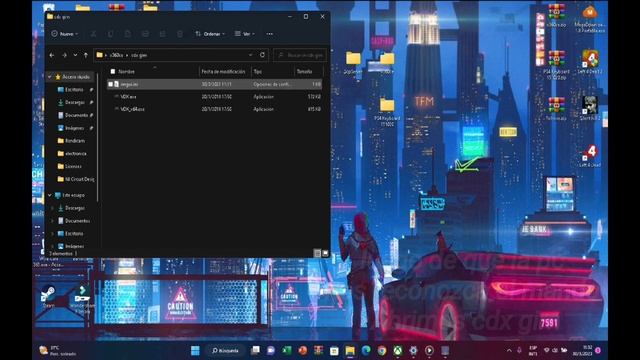Viewport: 640px width, 360px height.
Task: Open the Windows Start menu
Action: tap(195, 350)
